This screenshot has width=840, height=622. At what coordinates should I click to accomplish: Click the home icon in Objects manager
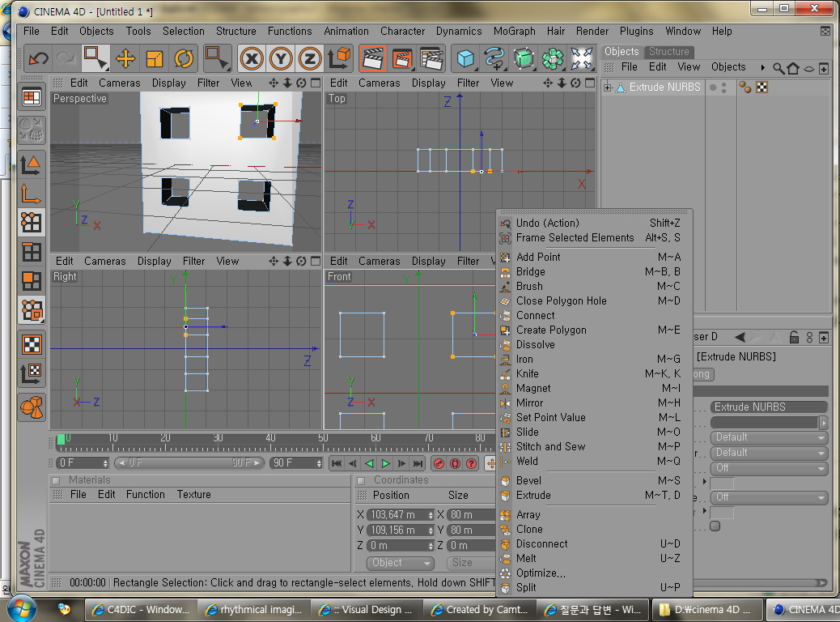793,68
